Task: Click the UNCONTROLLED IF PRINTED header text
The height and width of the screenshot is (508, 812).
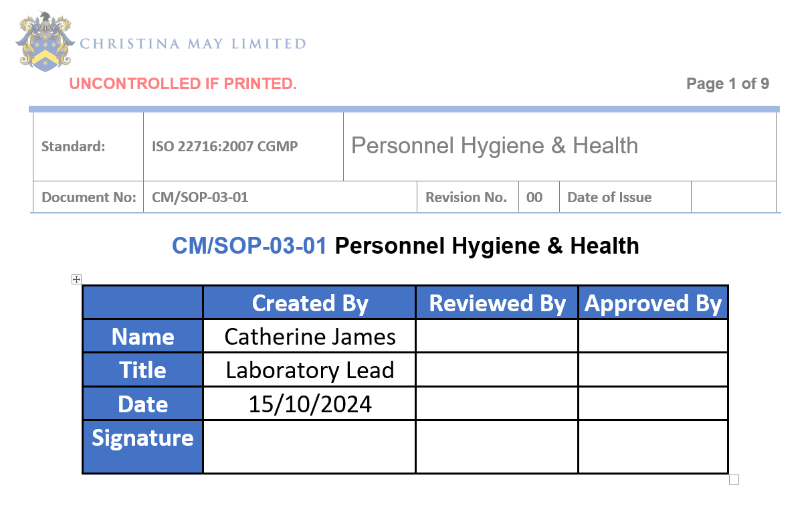Action: click(x=183, y=84)
